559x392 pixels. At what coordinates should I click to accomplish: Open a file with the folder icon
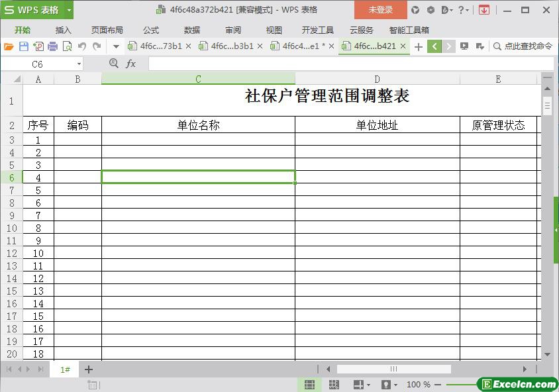coord(9,46)
